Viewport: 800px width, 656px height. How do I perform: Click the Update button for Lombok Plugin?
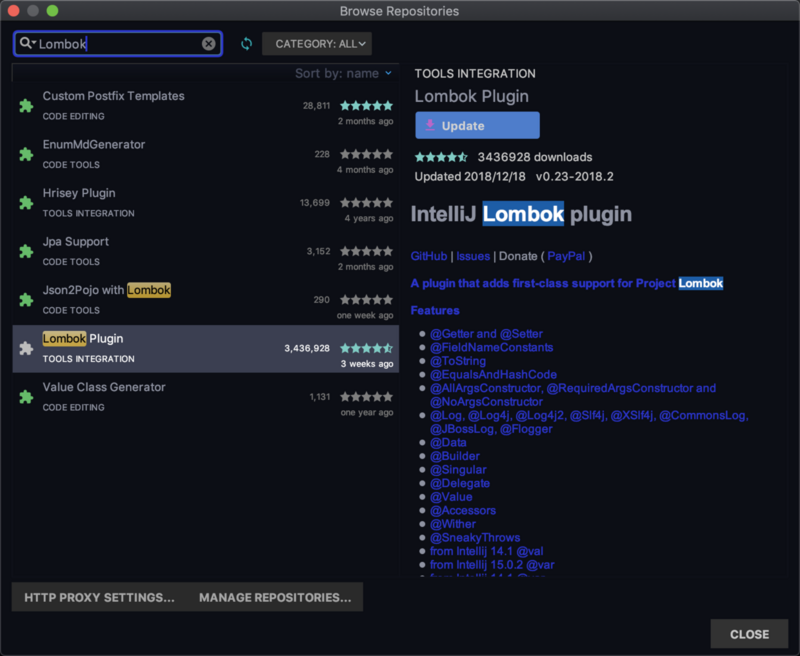point(477,125)
